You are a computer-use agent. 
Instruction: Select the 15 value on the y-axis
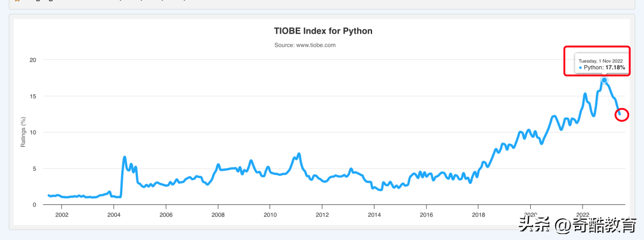tap(33, 96)
